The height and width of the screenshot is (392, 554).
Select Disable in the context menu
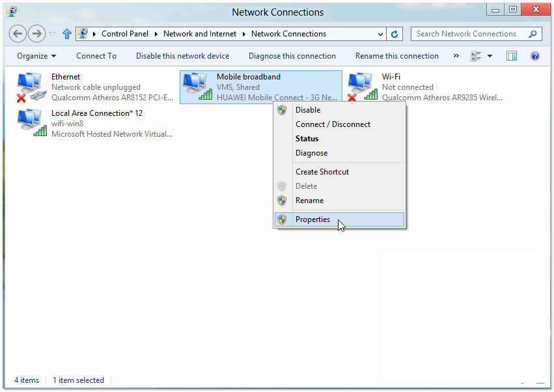pos(308,110)
